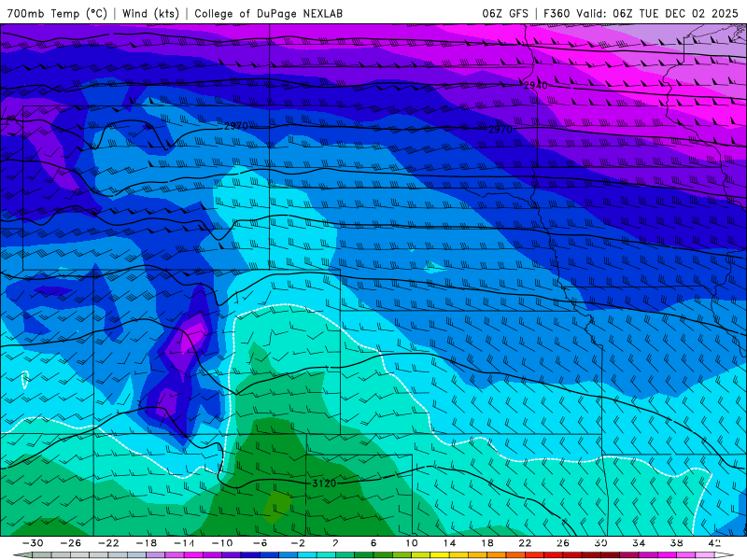Select the 26 value on the color scale

[x=563, y=543]
